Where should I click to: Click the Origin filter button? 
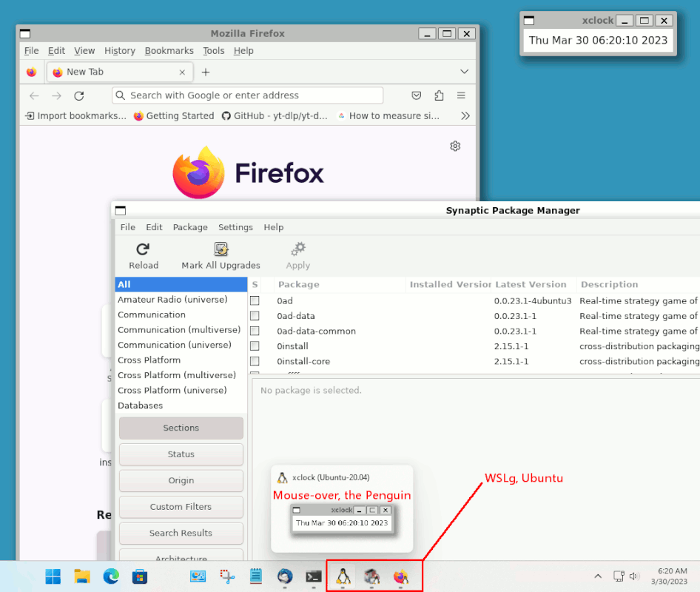click(x=181, y=480)
